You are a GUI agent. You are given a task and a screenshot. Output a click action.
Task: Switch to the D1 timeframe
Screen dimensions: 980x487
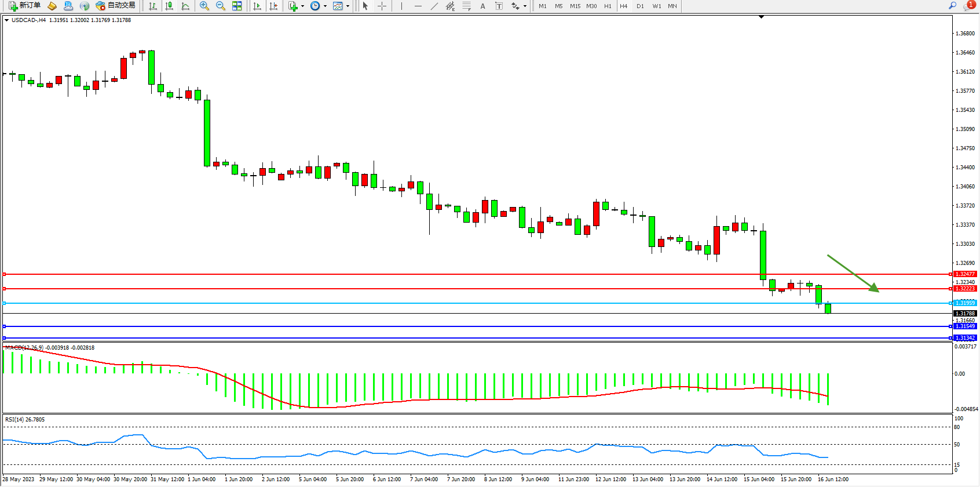[x=640, y=6]
